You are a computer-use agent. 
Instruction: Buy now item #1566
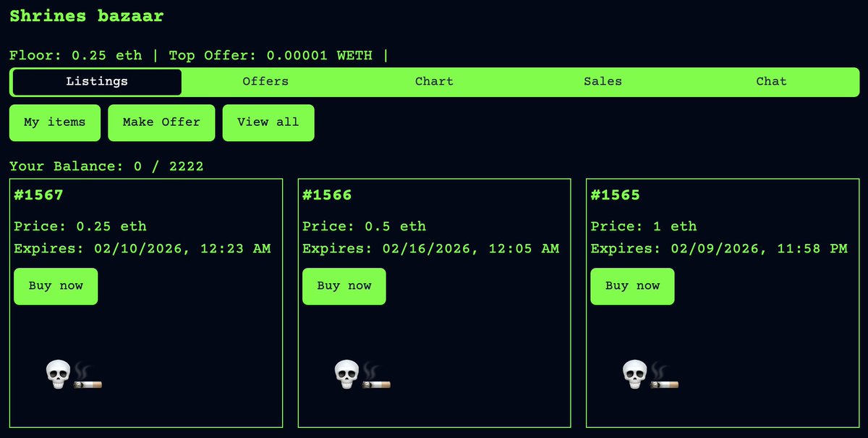coord(344,286)
